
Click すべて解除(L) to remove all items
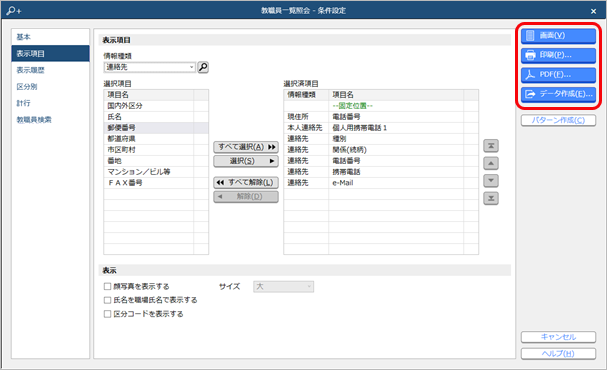point(246,182)
